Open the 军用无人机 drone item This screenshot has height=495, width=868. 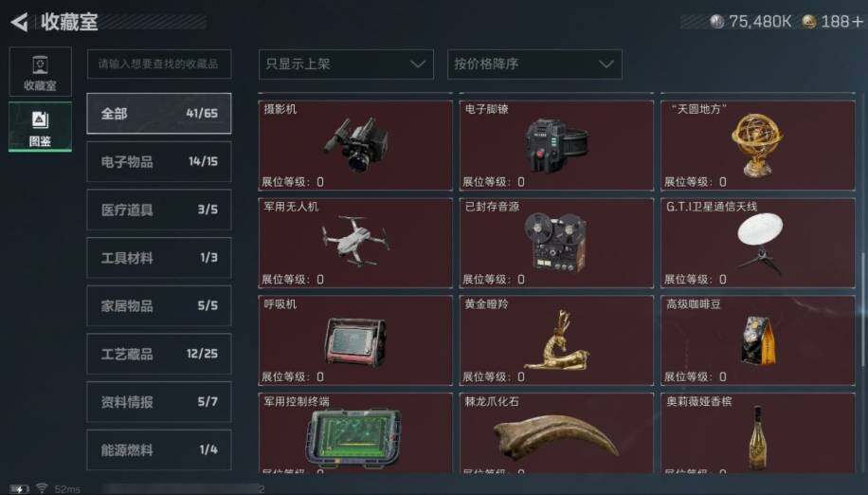(x=355, y=243)
